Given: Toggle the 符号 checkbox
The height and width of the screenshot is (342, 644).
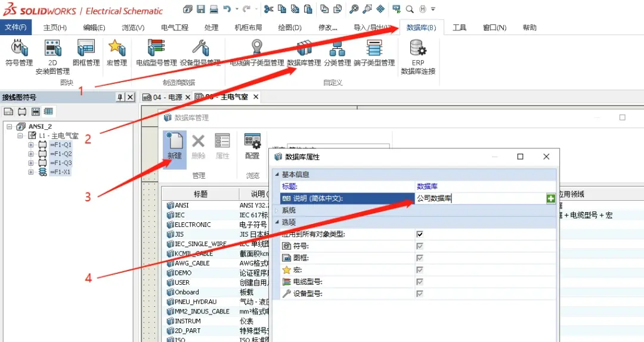Looking at the screenshot, I should [419, 246].
